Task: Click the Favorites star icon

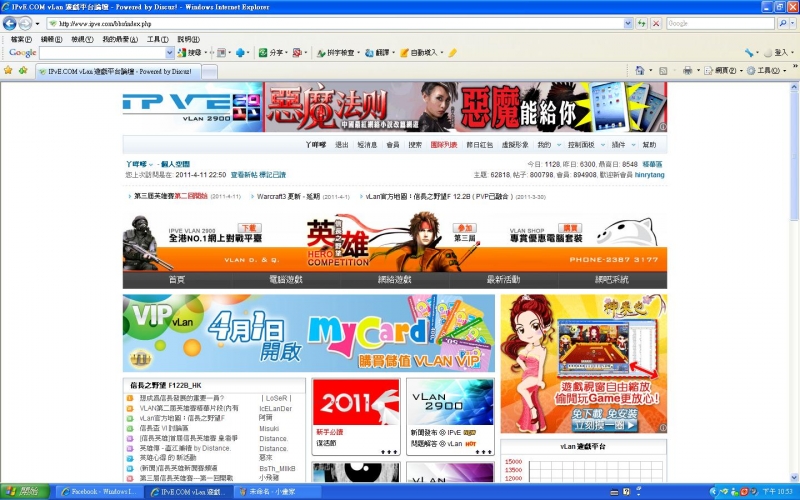Action: 8,70
